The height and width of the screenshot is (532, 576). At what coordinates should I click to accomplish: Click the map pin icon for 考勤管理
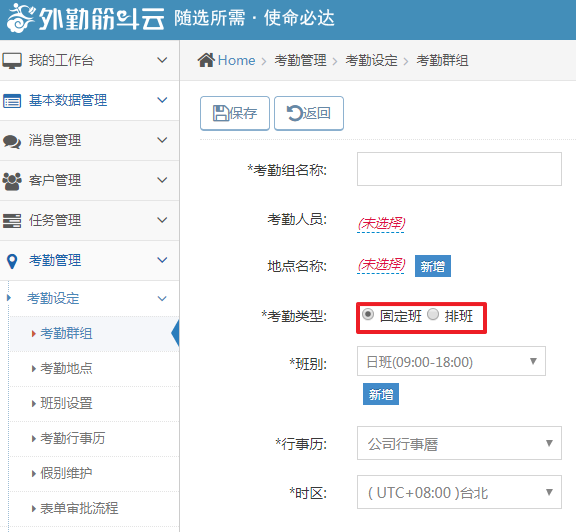point(12,261)
